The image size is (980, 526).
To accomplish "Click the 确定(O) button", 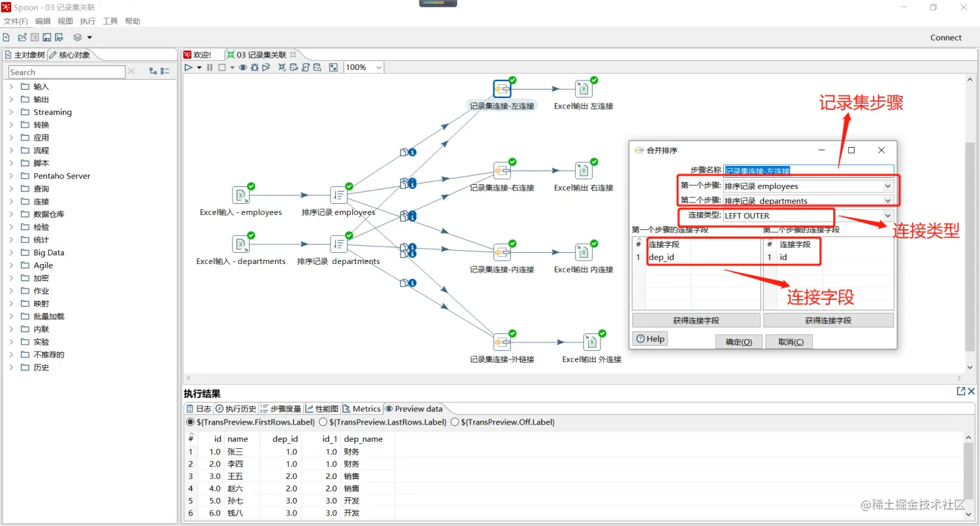I will coord(739,342).
